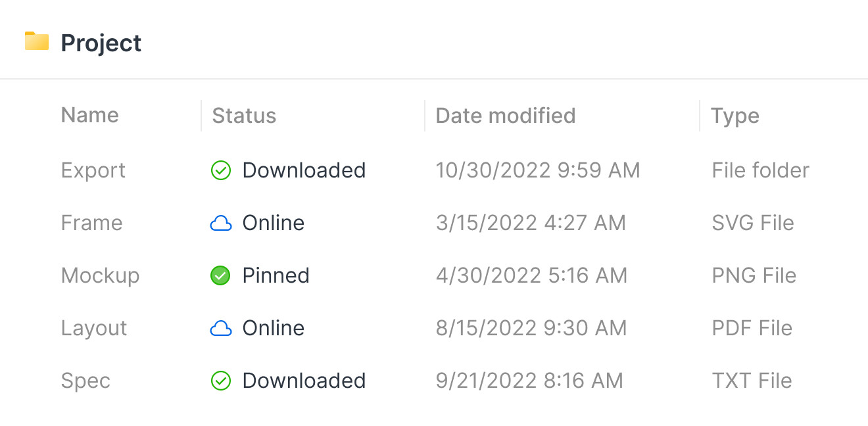This screenshot has height=426, width=868.
Task: Sort the list by Type
Action: tap(735, 115)
